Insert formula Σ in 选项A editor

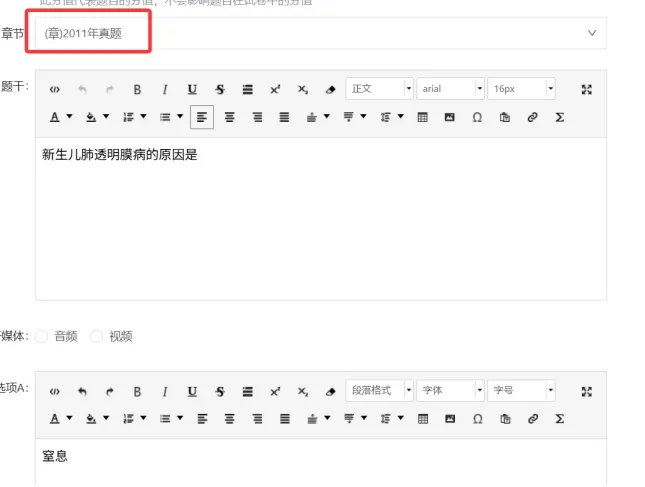coord(559,419)
